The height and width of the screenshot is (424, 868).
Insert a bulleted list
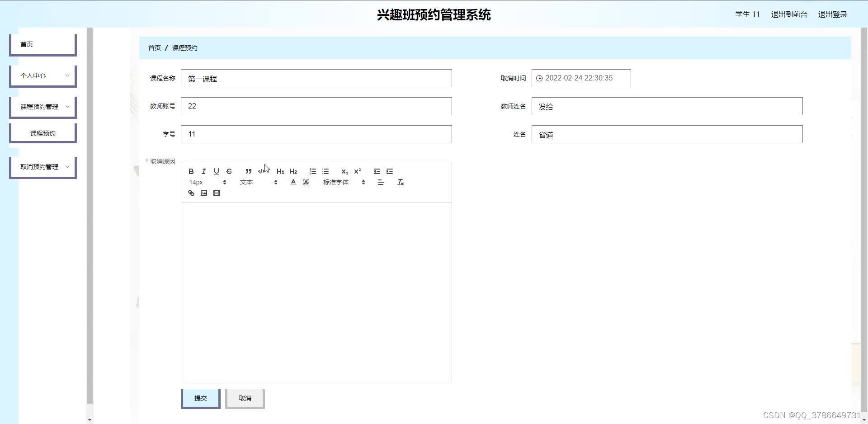tap(325, 171)
